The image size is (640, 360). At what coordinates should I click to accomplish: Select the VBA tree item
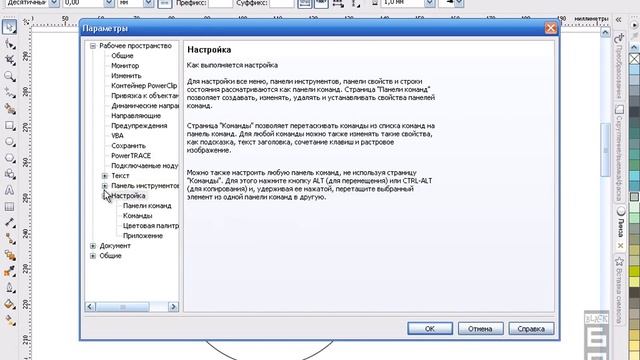tap(117, 136)
